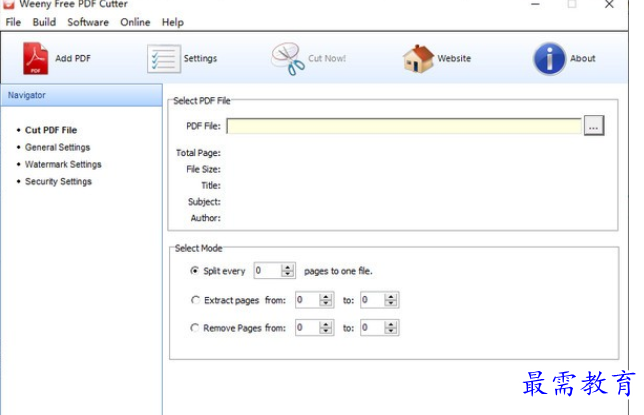
Task: Decrease the Split every pages value
Action: pos(288,274)
